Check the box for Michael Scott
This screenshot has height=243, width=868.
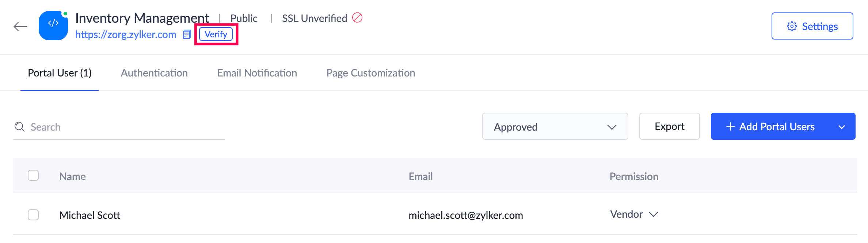coord(33,215)
